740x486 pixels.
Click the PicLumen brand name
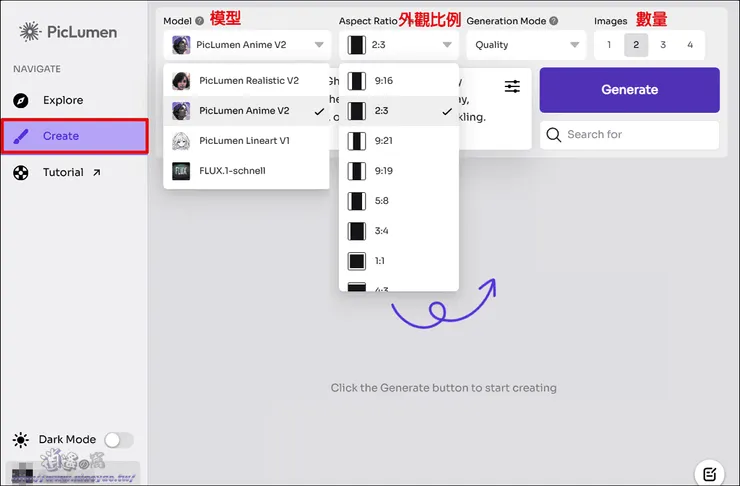coord(82,32)
